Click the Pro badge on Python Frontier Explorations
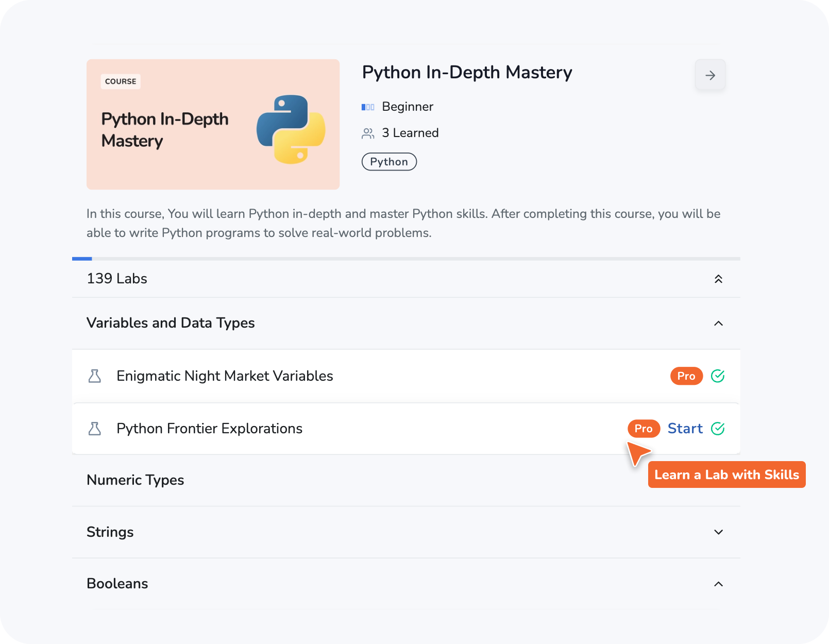Viewport: 829px width, 644px height. 644,429
